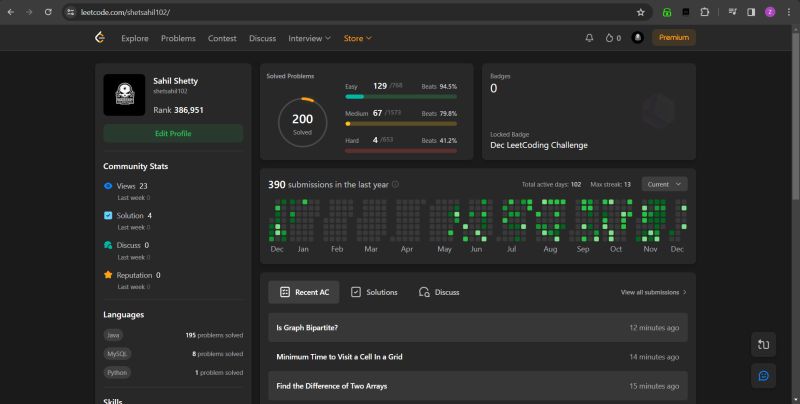Click the green extension icon in toolbar

[667, 12]
